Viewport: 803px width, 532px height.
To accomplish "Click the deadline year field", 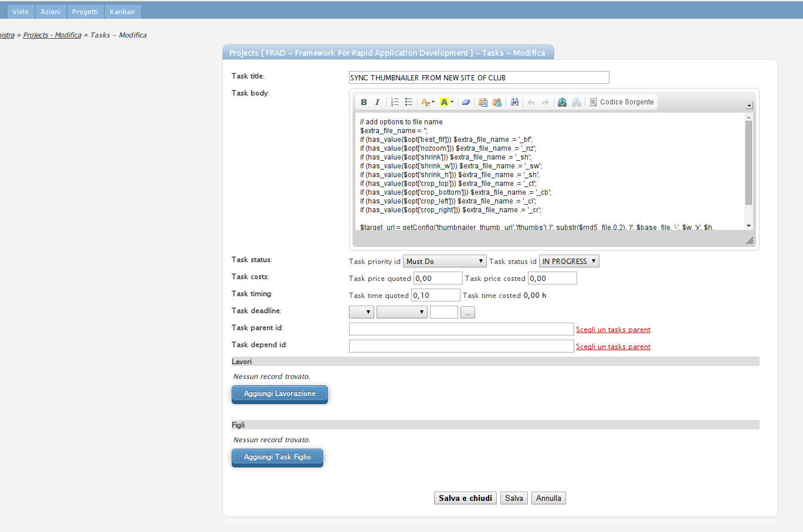I will 444,312.
